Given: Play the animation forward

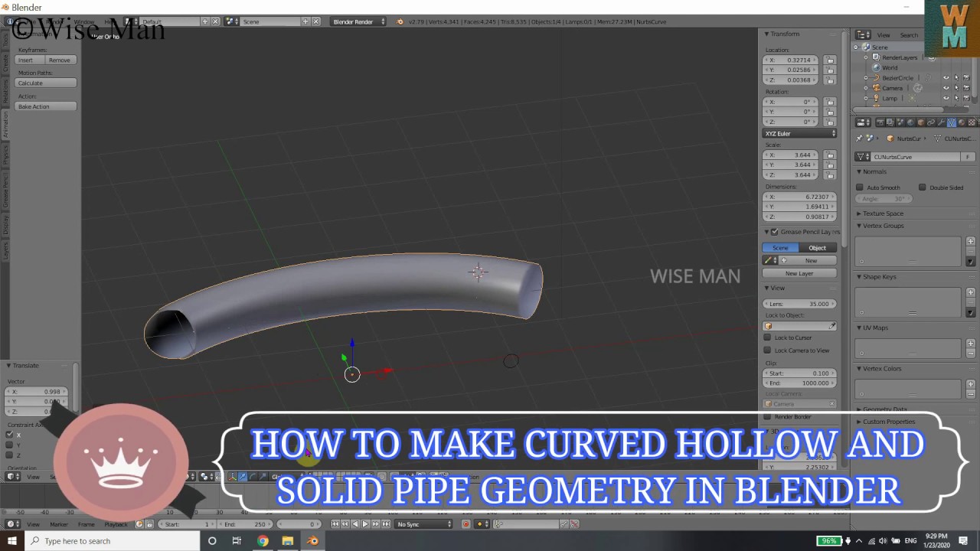Looking at the screenshot, I should (364, 524).
